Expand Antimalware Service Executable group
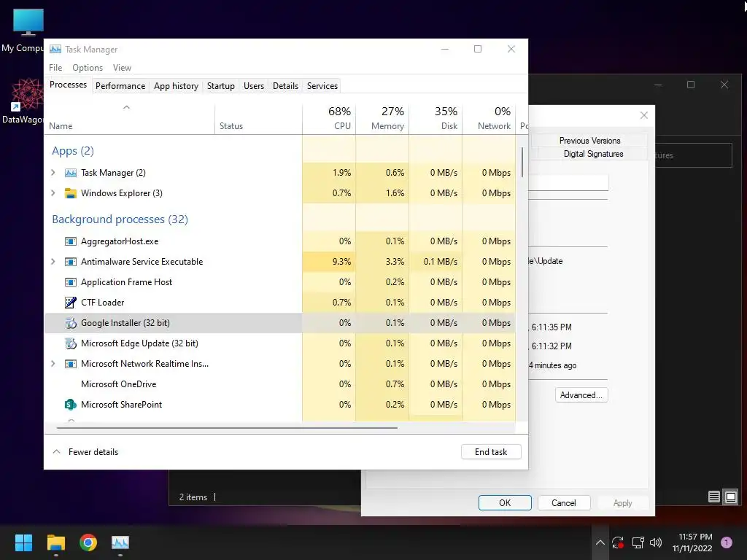This screenshot has width=747, height=560. pyautogui.click(x=53, y=262)
